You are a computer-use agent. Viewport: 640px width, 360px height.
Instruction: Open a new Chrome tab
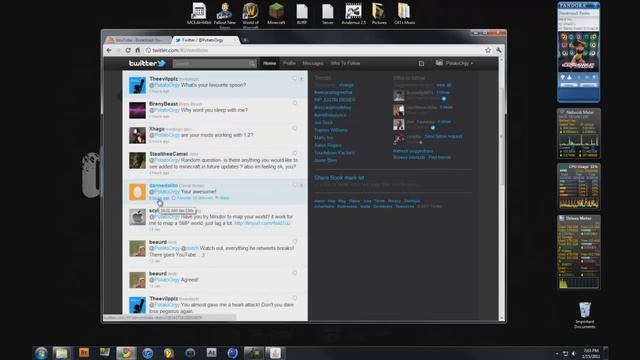coord(245,40)
